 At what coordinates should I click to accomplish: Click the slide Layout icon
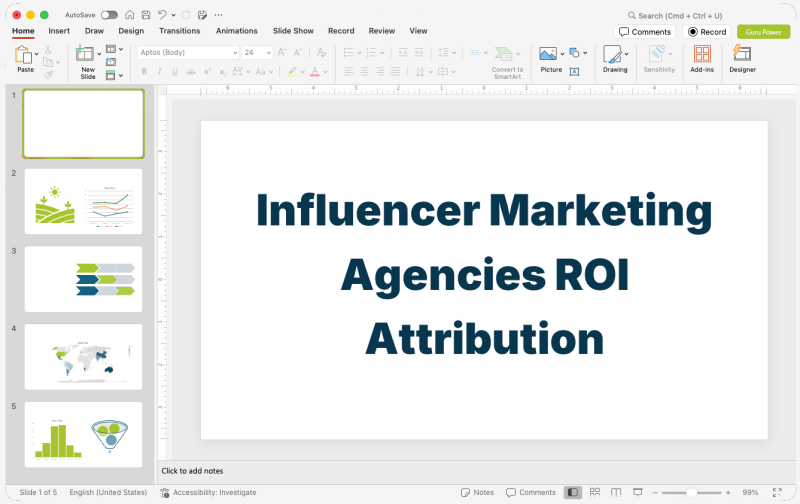[x=111, y=49]
